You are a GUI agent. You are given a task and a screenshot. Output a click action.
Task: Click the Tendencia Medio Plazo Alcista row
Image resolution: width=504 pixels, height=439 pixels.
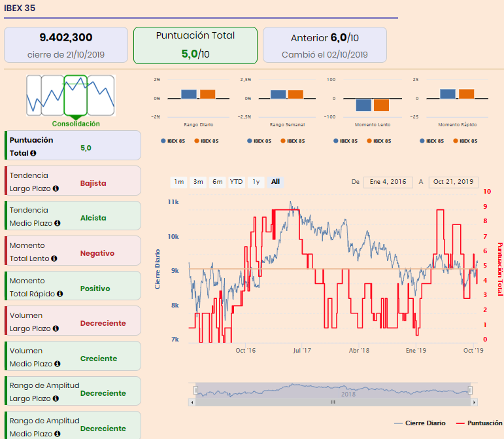click(73, 215)
